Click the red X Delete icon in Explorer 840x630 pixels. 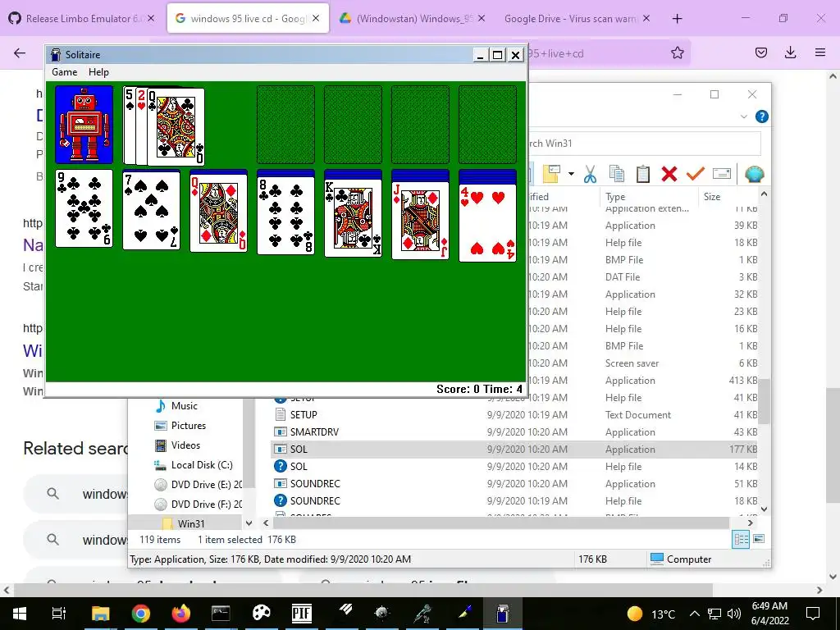pyautogui.click(x=669, y=174)
